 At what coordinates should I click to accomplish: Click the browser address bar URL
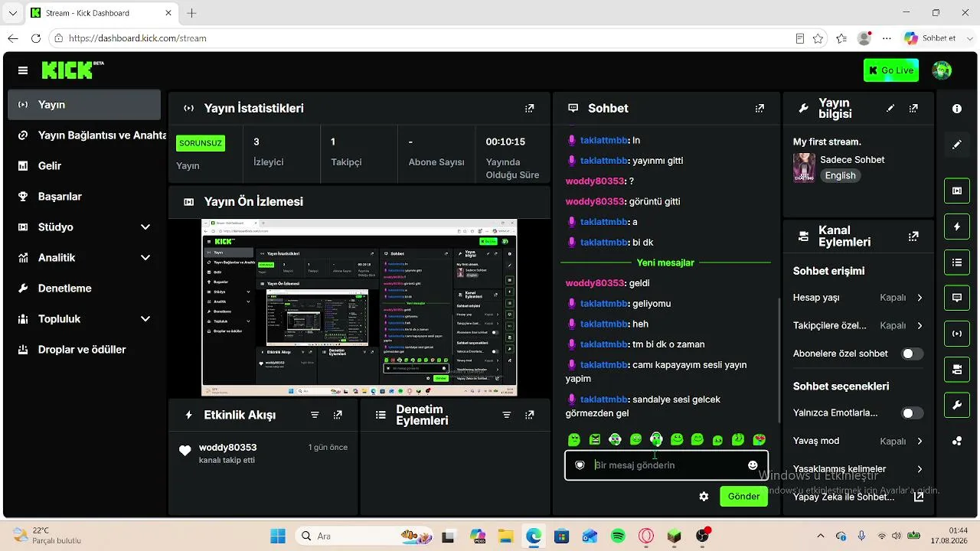click(138, 38)
